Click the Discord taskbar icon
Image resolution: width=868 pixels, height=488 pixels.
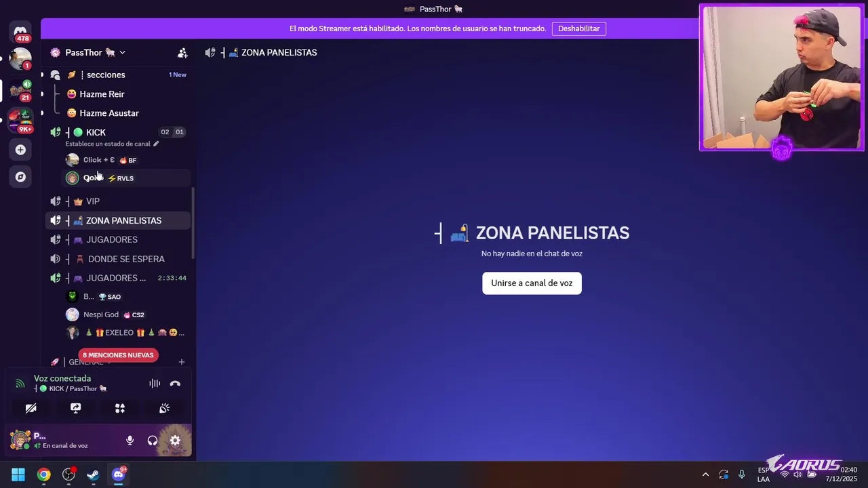point(119,474)
